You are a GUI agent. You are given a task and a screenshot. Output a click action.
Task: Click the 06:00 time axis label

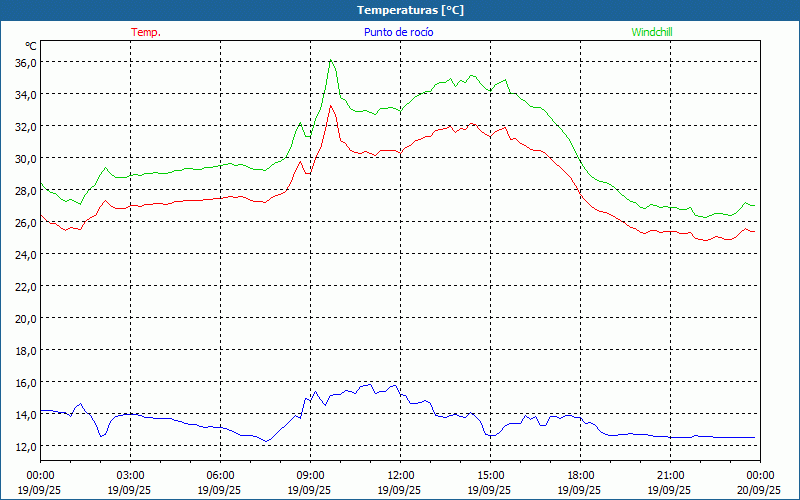(220, 475)
